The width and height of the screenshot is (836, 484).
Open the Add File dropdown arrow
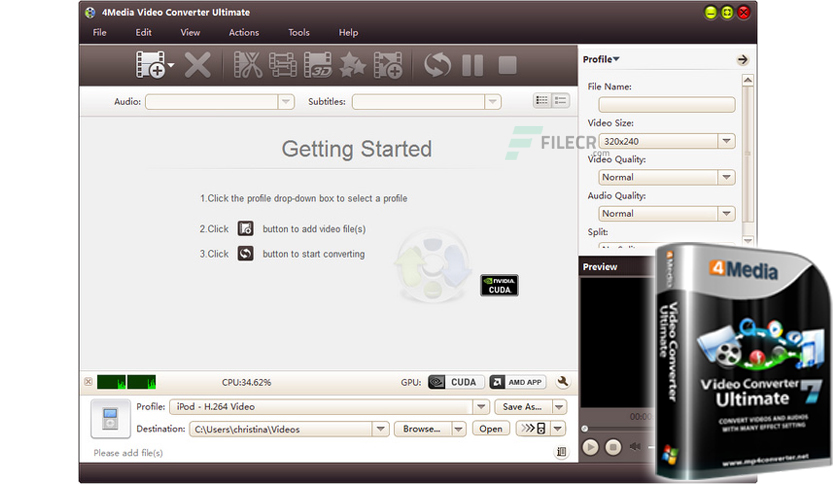coord(171,65)
